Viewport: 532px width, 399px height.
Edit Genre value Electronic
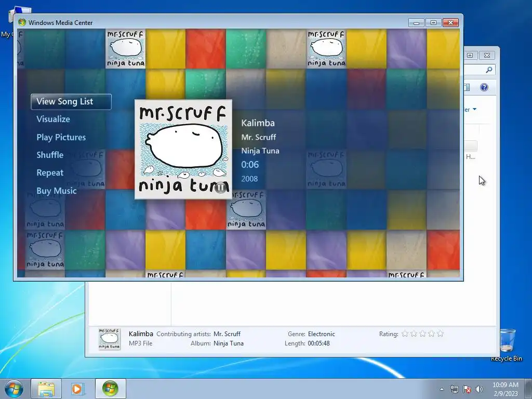(x=321, y=334)
